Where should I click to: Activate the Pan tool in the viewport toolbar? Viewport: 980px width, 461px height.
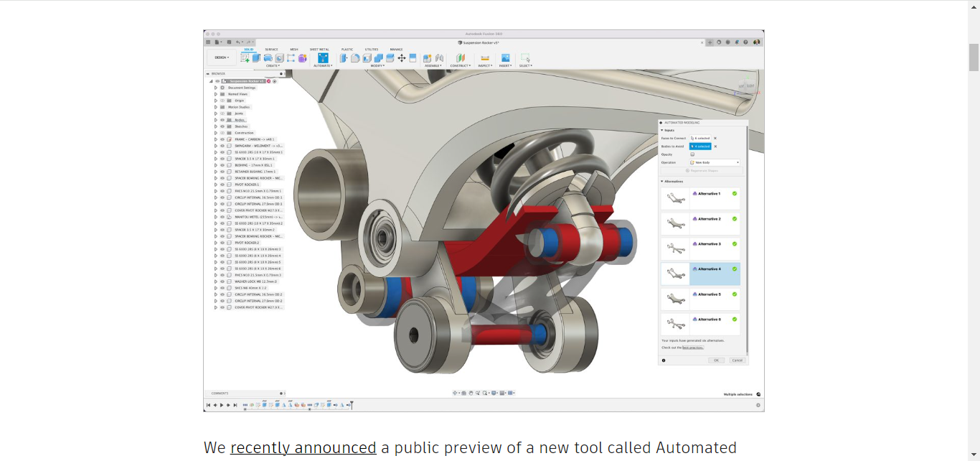tap(471, 393)
